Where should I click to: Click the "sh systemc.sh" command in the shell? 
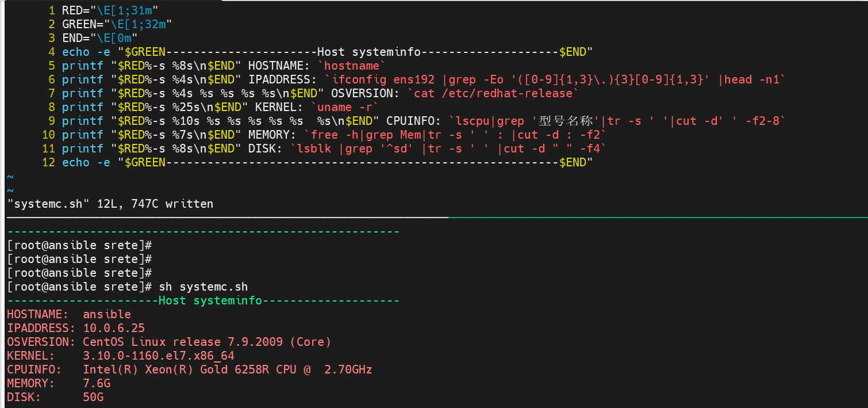(214, 287)
